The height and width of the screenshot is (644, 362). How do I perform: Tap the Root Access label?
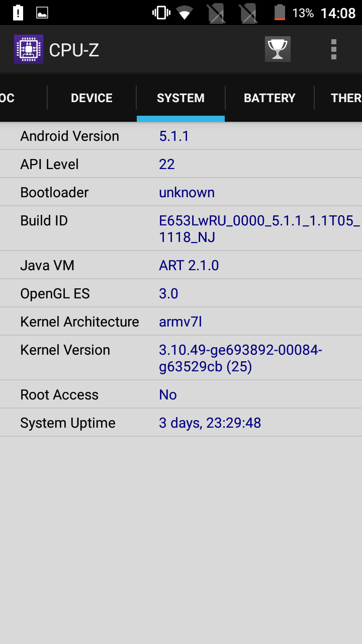coord(59,394)
